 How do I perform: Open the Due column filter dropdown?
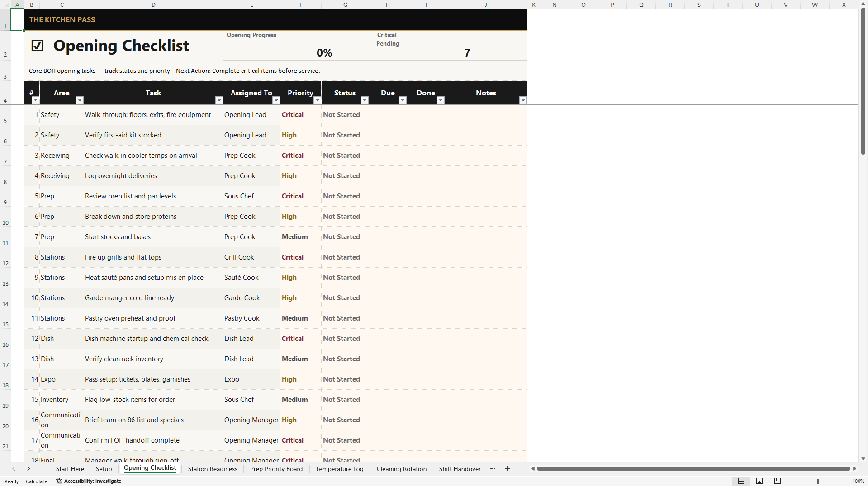tap(403, 100)
